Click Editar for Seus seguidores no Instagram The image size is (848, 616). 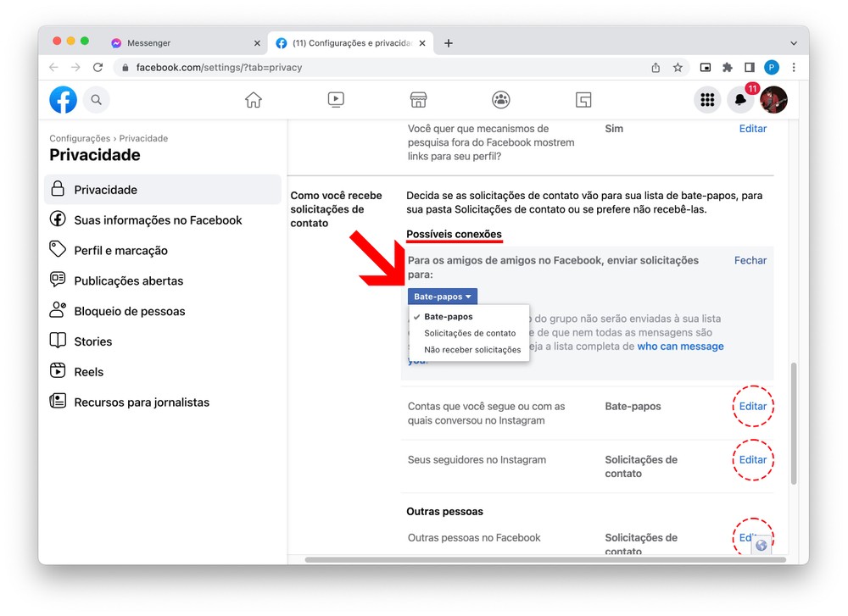click(752, 460)
